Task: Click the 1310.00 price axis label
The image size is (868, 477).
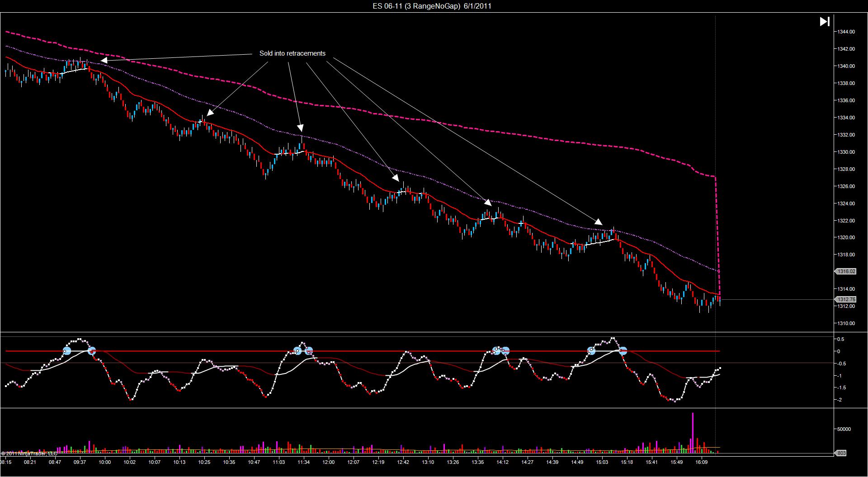Action: (846, 323)
